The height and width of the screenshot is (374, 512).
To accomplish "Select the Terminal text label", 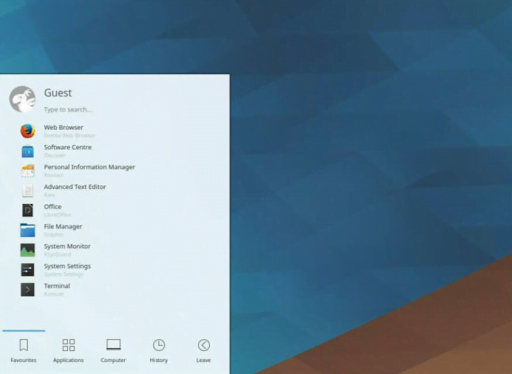I will click(57, 286).
